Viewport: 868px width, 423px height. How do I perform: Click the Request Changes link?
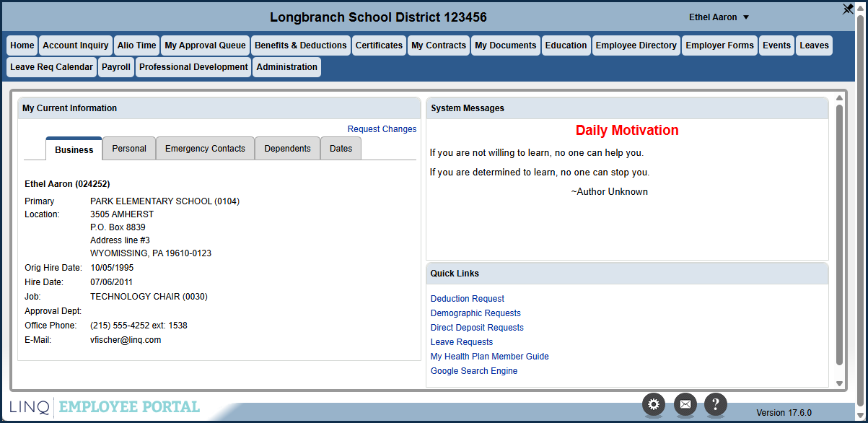coord(382,129)
